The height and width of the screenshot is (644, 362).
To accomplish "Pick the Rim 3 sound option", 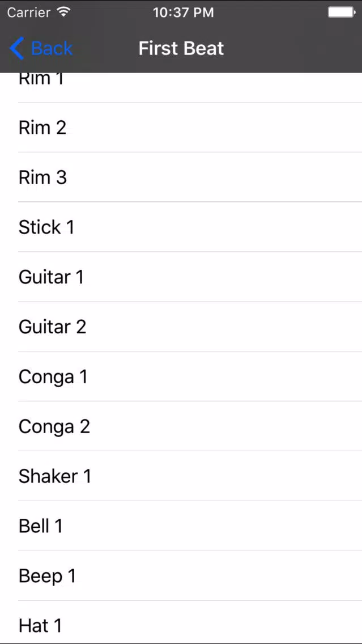I will coord(181,177).
